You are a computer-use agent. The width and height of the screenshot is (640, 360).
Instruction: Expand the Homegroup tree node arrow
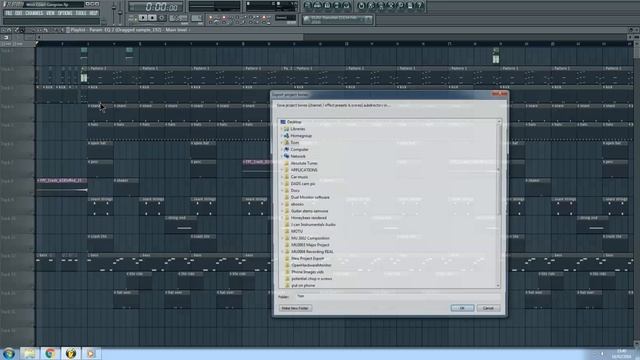[x=282, y=136]
